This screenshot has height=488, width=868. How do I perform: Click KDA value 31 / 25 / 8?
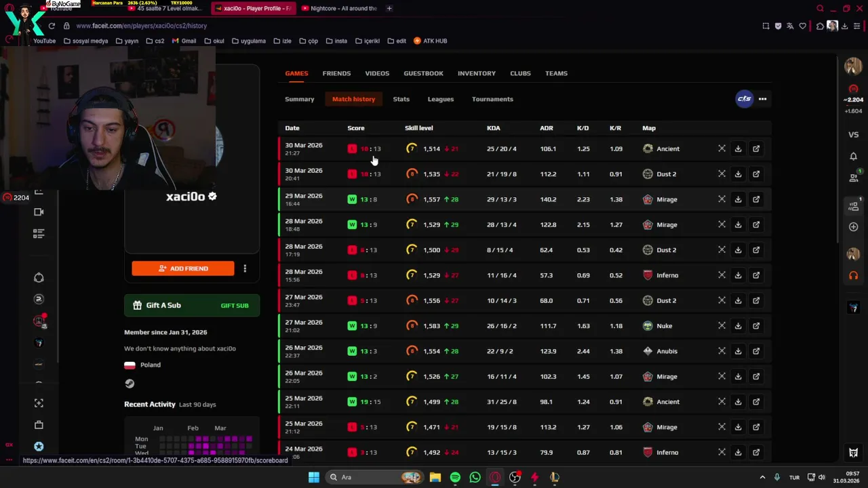tap(501, 402)
